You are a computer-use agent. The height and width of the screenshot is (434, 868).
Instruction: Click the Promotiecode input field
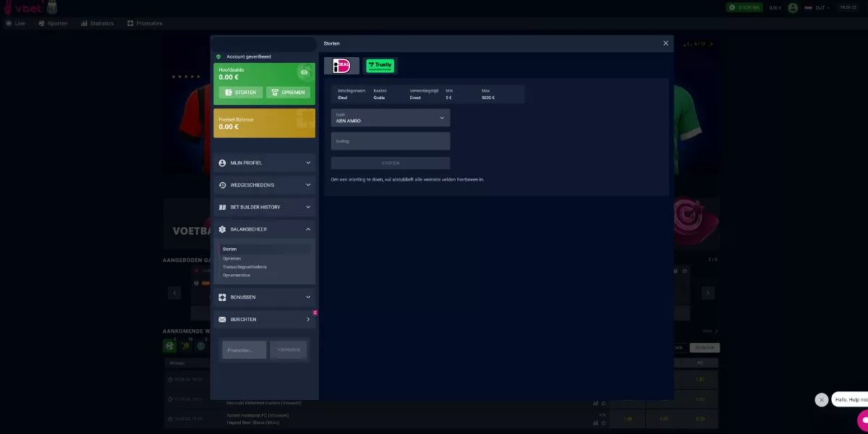[x=244, y=350]
